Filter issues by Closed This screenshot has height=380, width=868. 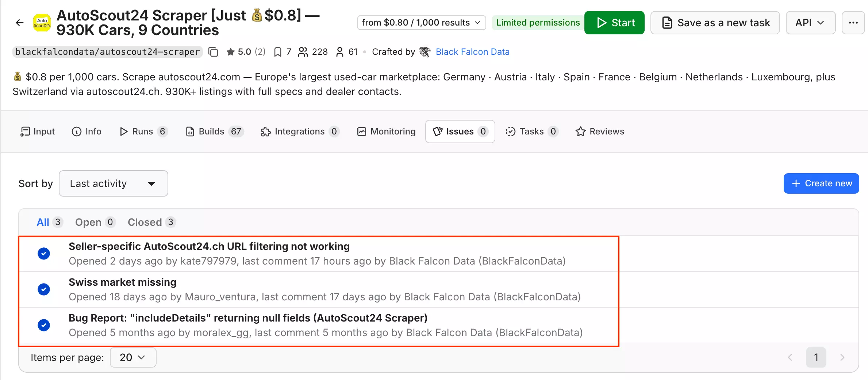point(152,222)
